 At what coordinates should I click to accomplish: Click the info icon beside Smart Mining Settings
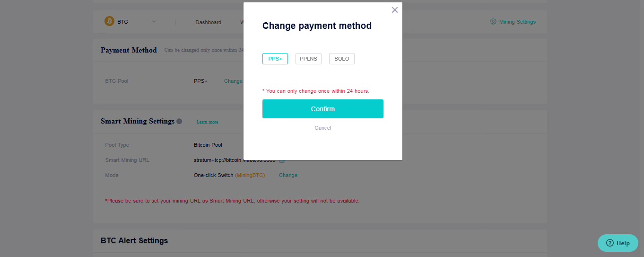[x=179, y=122]
